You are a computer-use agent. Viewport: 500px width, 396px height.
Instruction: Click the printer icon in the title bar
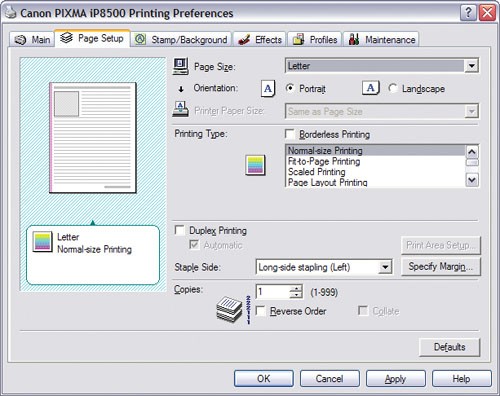10,12
